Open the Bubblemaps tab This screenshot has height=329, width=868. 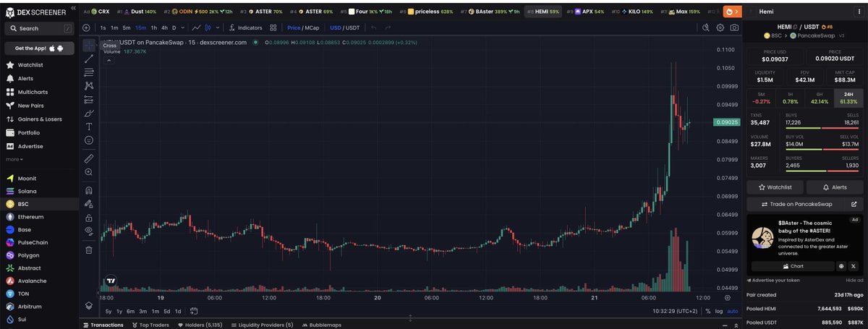[321, 325]
